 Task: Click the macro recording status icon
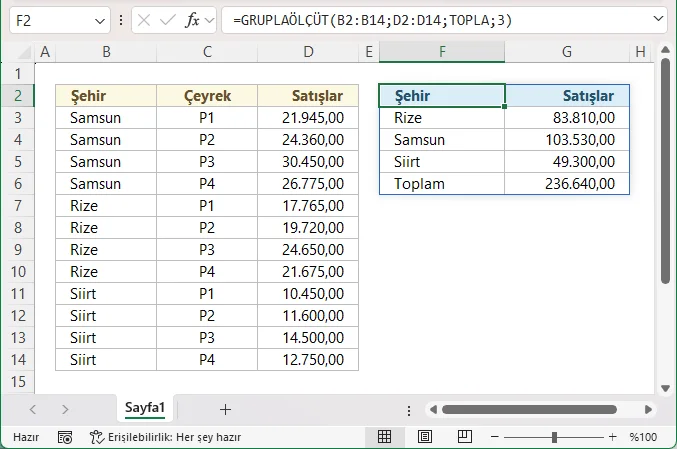pyautogui.click(x=65, y=437)
